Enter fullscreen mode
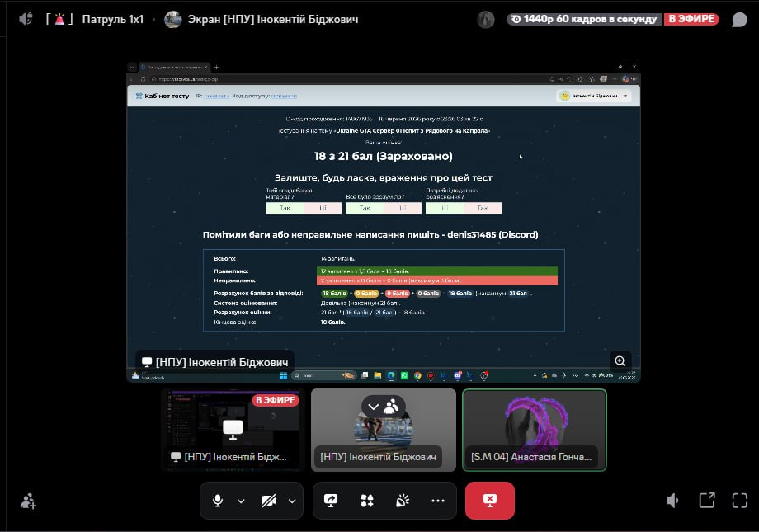 click(740, 501)
